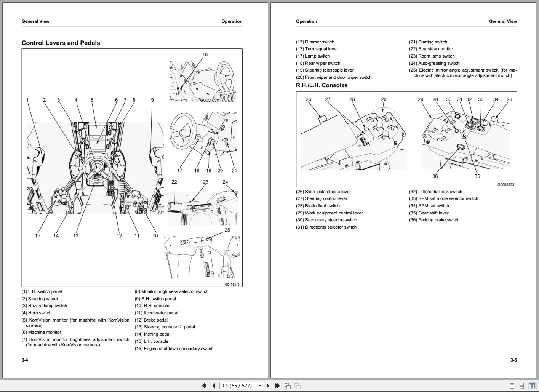The width and height of the screenshot is (539, 392).
Task: Click '(3) Hazard lamp switch' legend text
Action: click(x=44, y=306)
